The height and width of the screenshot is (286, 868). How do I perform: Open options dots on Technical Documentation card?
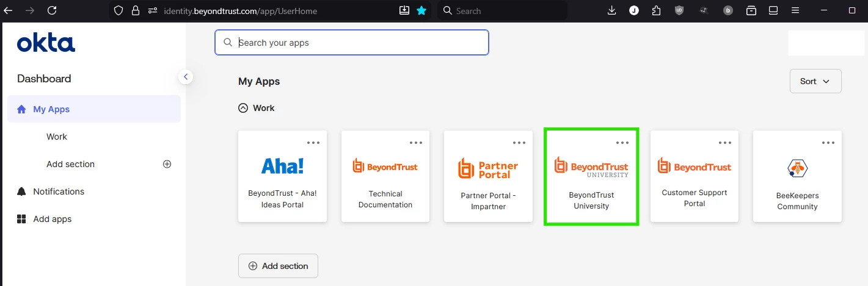click(x=416, y=143)
